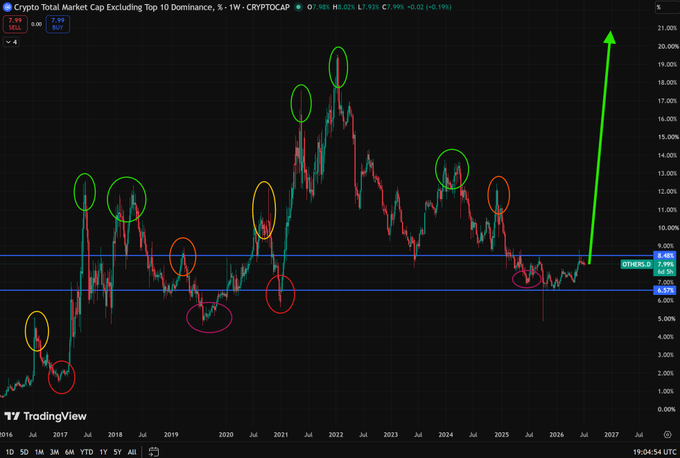Screen dimensions: 680x458
Task: Select the 1M time range
Action: pyautogui.click(x=39, y=452)
